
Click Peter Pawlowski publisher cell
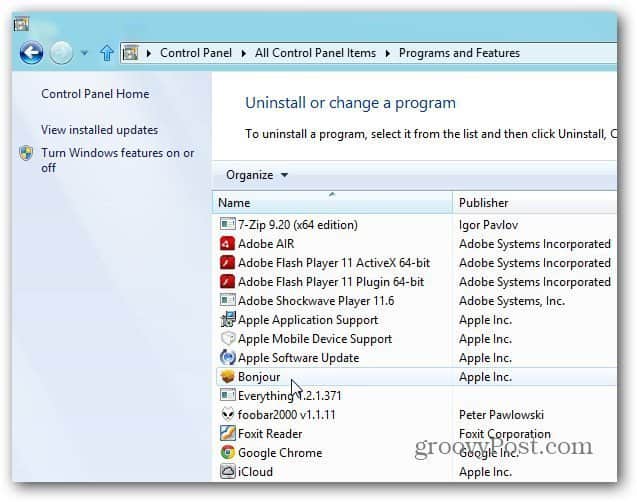pos(501,415)
